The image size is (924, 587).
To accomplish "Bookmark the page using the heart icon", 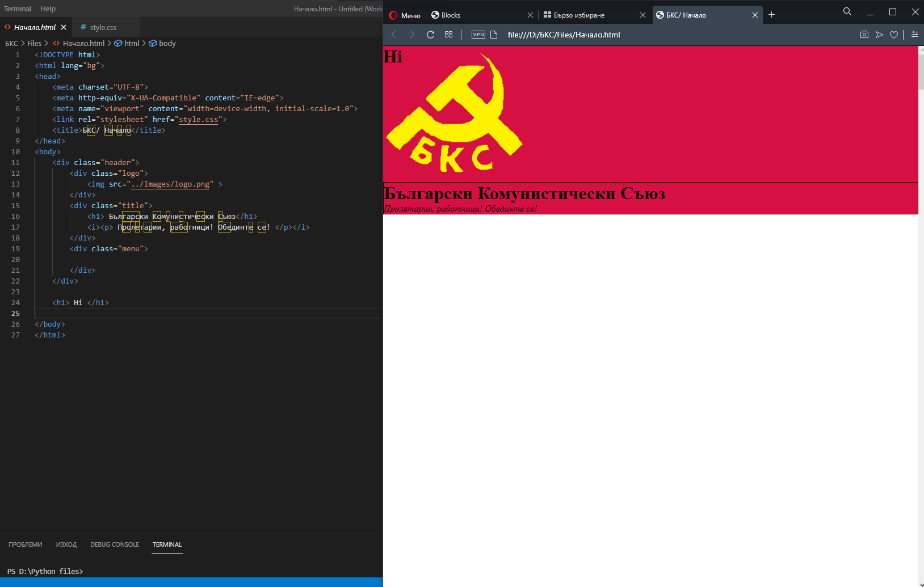I will tap(894, 35).
